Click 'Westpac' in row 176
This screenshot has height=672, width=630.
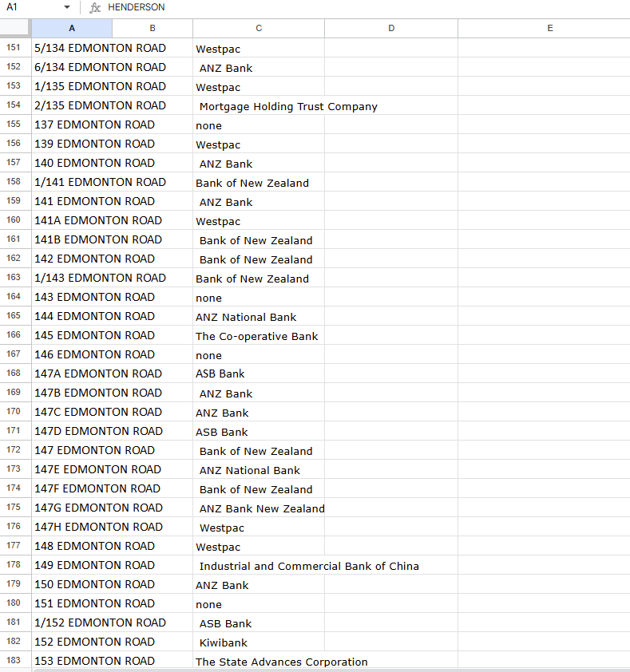point(259,528)
